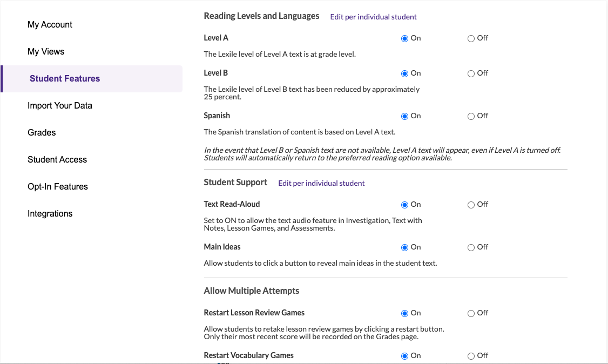Select On for Level A

click(x=404, y=38)
